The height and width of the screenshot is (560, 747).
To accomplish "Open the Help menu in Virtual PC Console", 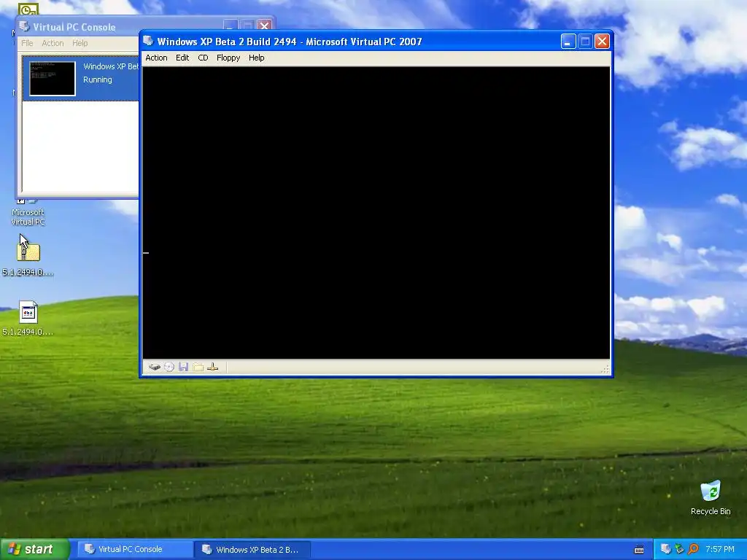I will tap(80, 43).
